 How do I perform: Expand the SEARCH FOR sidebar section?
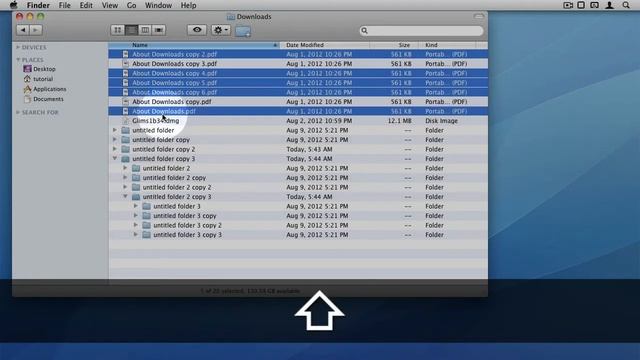pos(18,112)
